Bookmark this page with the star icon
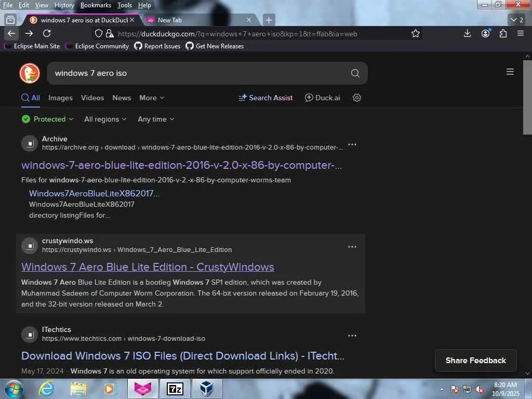Image resolution: width=532 pixels, height=399 pixels. [415, 33]
